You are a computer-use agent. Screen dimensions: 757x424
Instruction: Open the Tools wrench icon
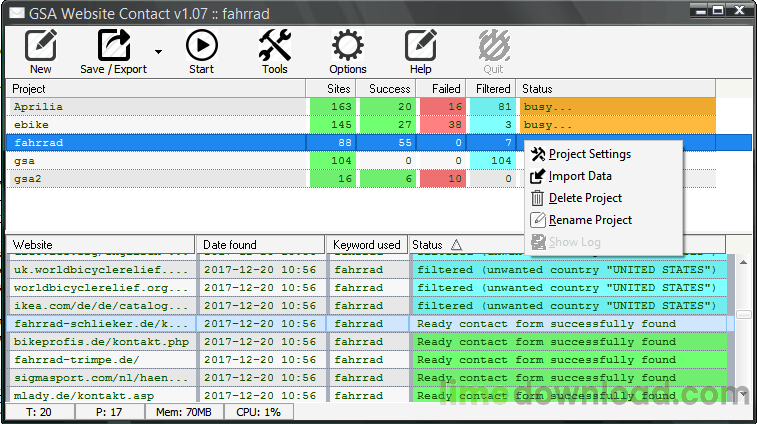coord(274,46)
